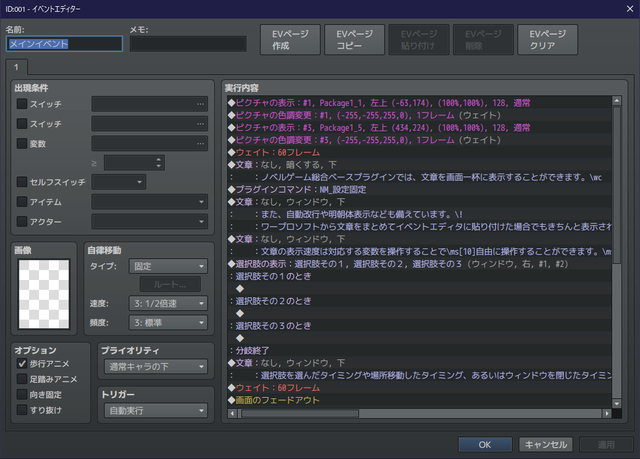This screenshot has height=459, width=640.
Task: Select 画面のフェードアウト command row
Action: (x=419, y=400)
